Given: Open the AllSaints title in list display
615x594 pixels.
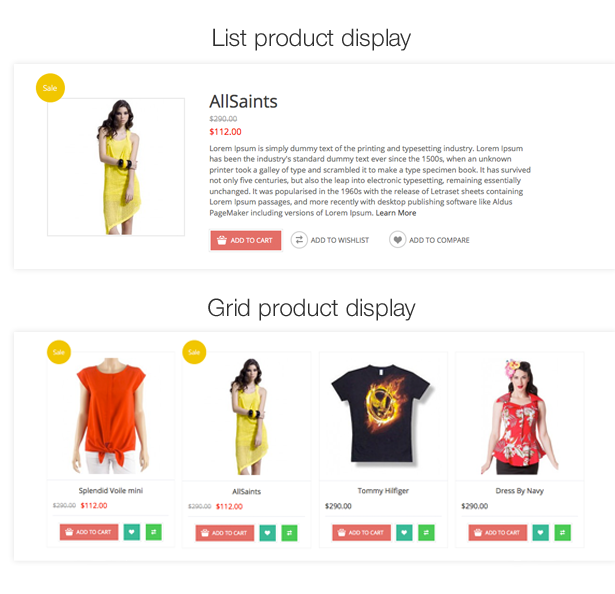Looking at the screenshot, I should coord(243,101).
